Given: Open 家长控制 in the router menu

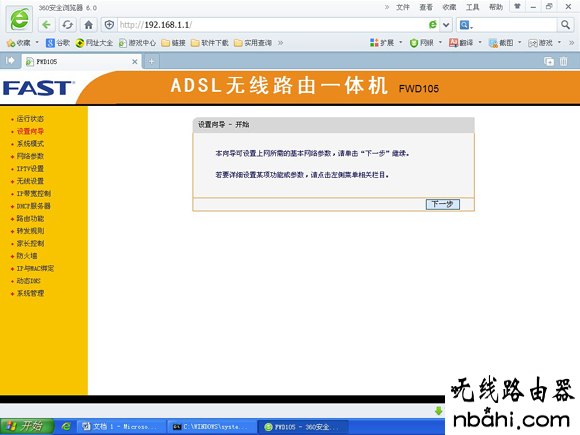Looking at the screenshot, I should pyautogui.click(x=30, y=243).
